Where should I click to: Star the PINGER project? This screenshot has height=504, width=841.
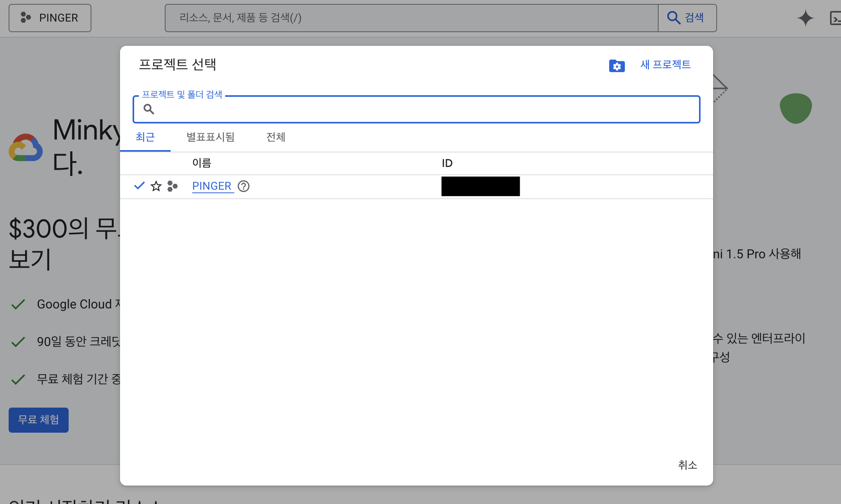[x=156, y=186]
